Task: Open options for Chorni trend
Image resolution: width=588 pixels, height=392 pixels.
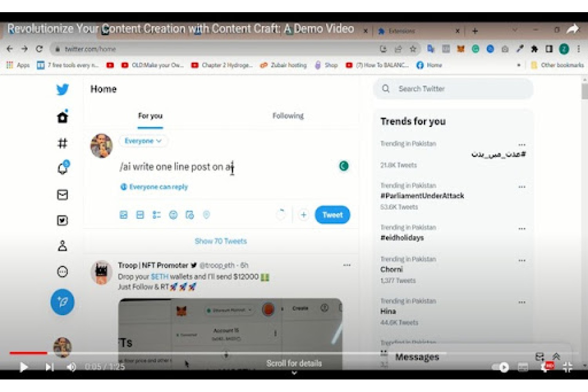Action: coord(522,261)
